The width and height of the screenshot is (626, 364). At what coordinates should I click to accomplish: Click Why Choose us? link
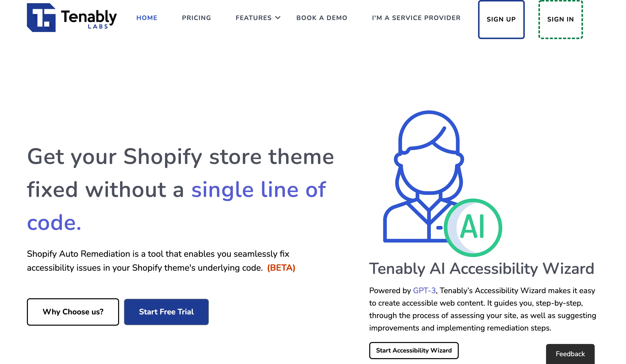tap(72, 312)
